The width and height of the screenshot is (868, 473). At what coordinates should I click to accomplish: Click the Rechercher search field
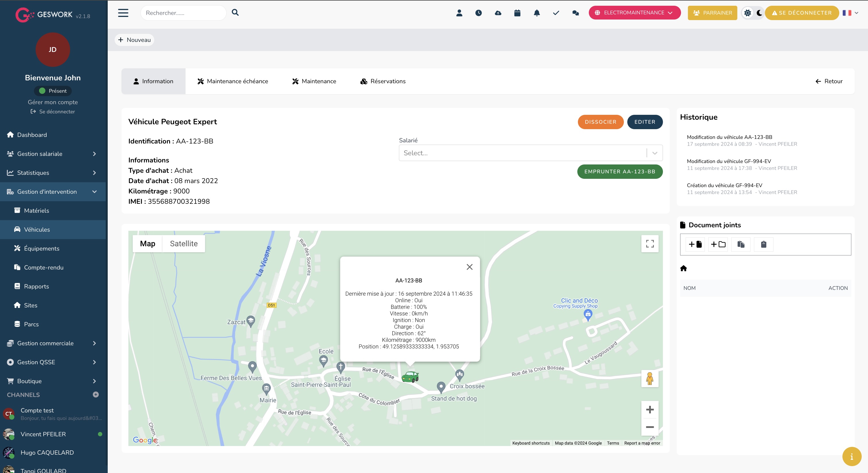pos(183,13)
